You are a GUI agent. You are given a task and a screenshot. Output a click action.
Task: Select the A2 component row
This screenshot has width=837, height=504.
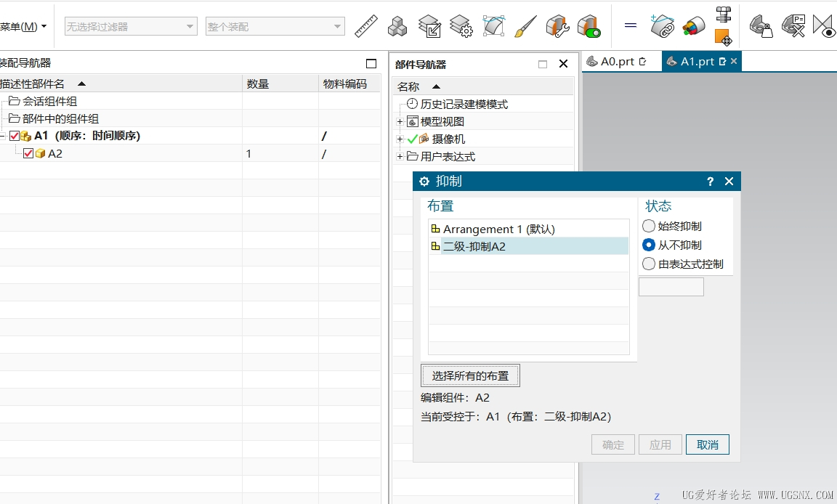point(190,154)
